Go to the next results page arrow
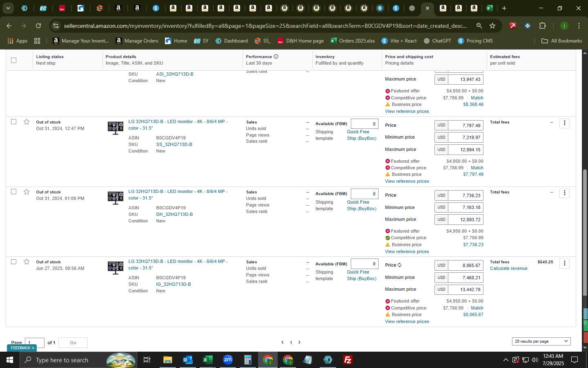This screenshot has height=368, width=588. 299,342
